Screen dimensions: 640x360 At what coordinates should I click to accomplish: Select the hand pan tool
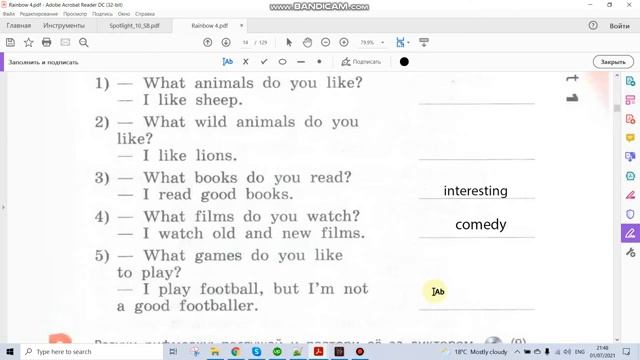pyautogui.click(x=307, y=42)
